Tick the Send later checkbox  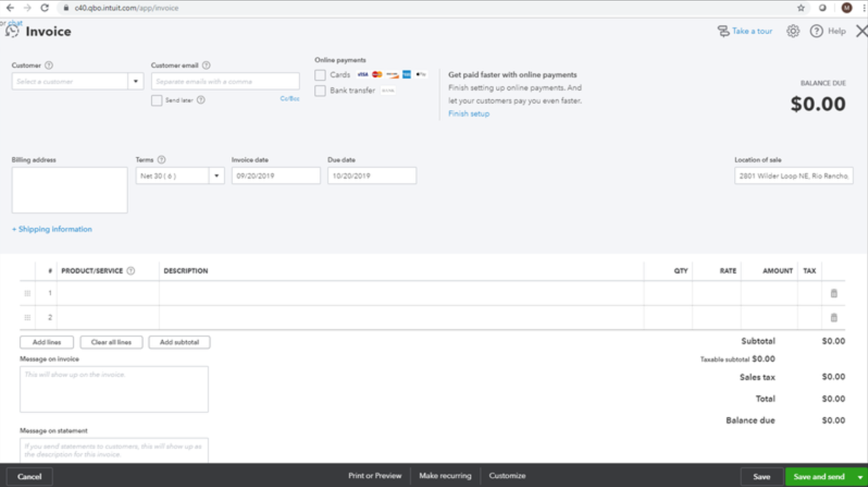pos(156,101)
